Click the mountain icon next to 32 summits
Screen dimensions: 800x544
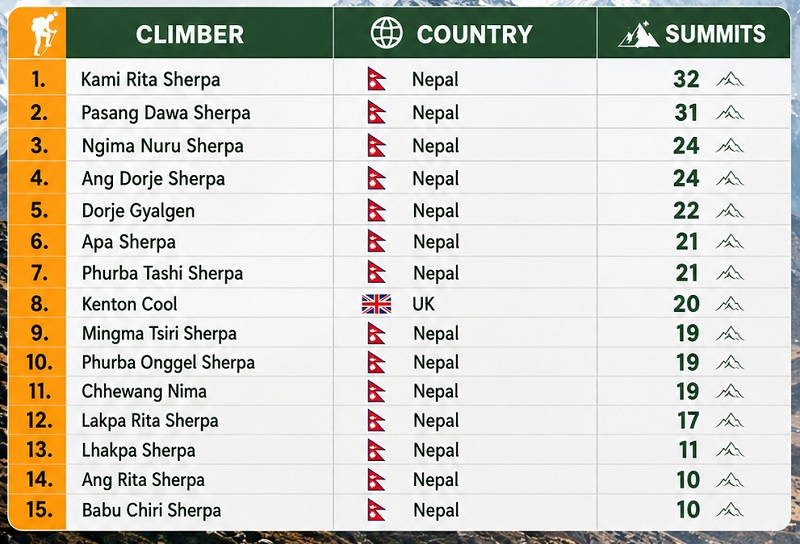click(x=730, y=79)
